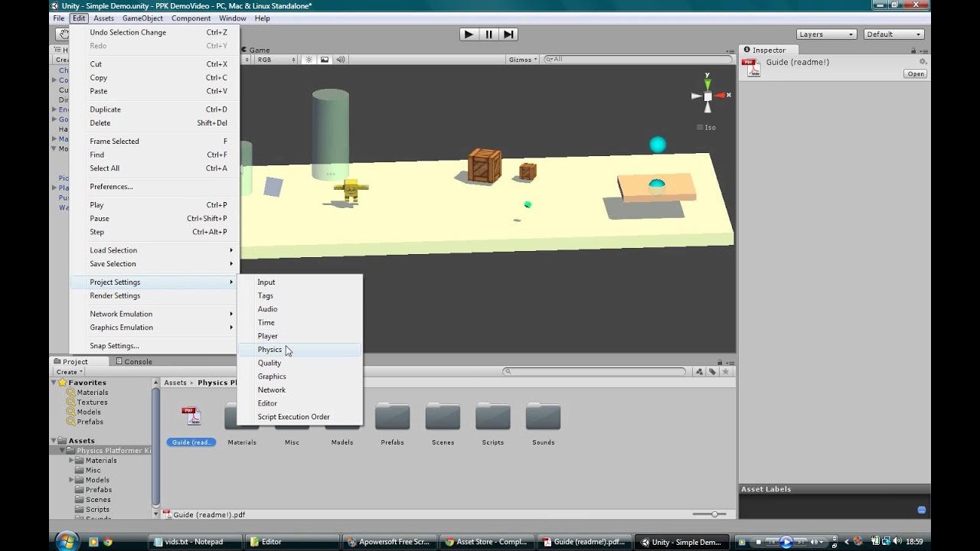The width and height of the screenshot is (980, 551).
Task: Click Assets in the breadcrumb path
Action: click(x=175, y=383)
